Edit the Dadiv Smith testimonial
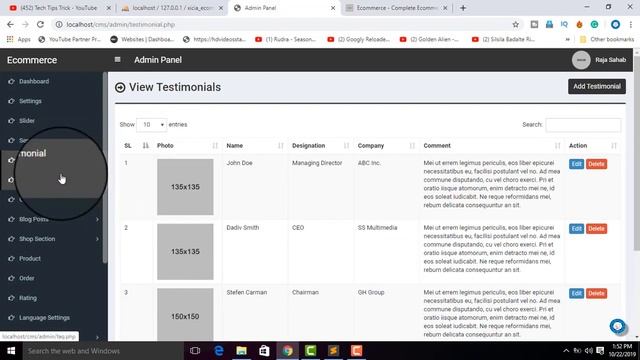The image size is (640, 360). pos(576,229)
